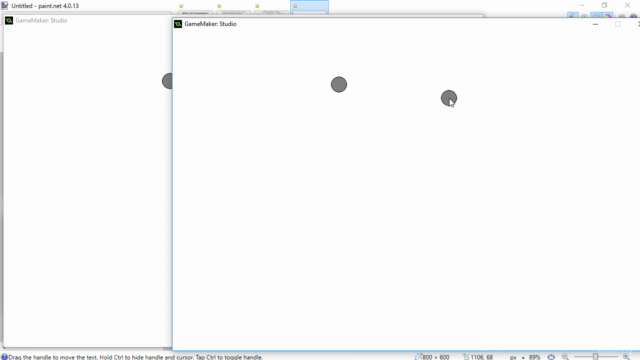The height and width of the screenshot is (360, 640).
Task: Click the paint.net app icon in title bar
Action: (x=4, y=6)
